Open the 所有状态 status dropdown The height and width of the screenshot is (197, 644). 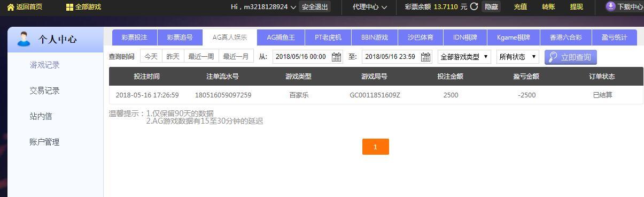pos(517,57)
